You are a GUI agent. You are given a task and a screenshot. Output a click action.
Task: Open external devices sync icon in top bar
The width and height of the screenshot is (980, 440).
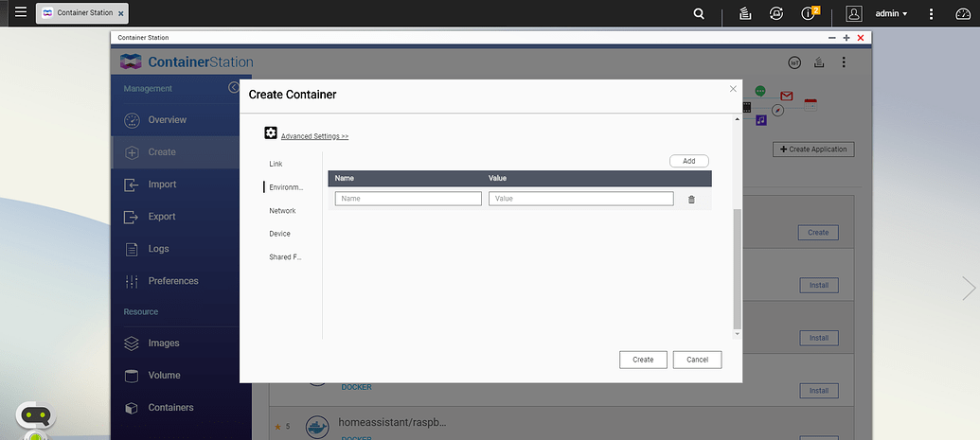tap(776, 13)
